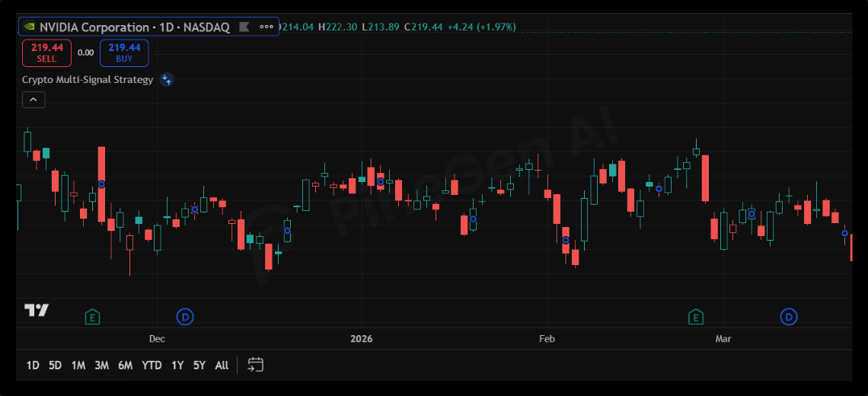This screenshot has width=868, height=396.
Task: Select the YTD date range
Action: [151, 366]
